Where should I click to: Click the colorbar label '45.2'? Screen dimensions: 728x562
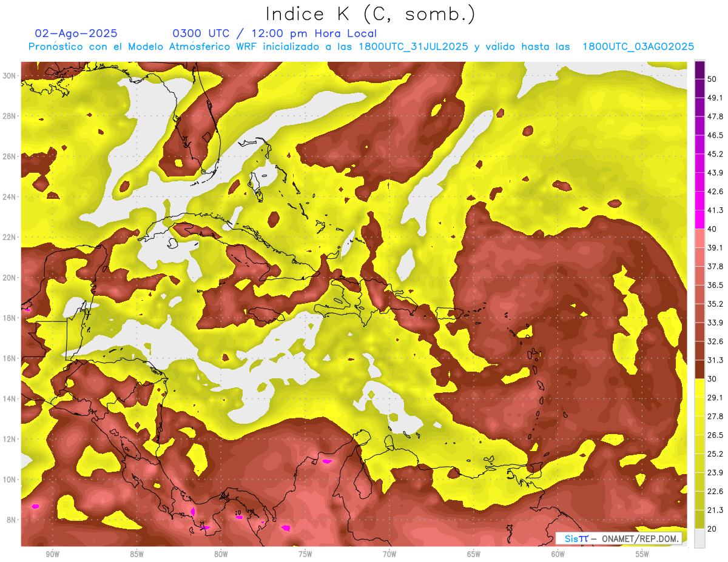[715, 154]
